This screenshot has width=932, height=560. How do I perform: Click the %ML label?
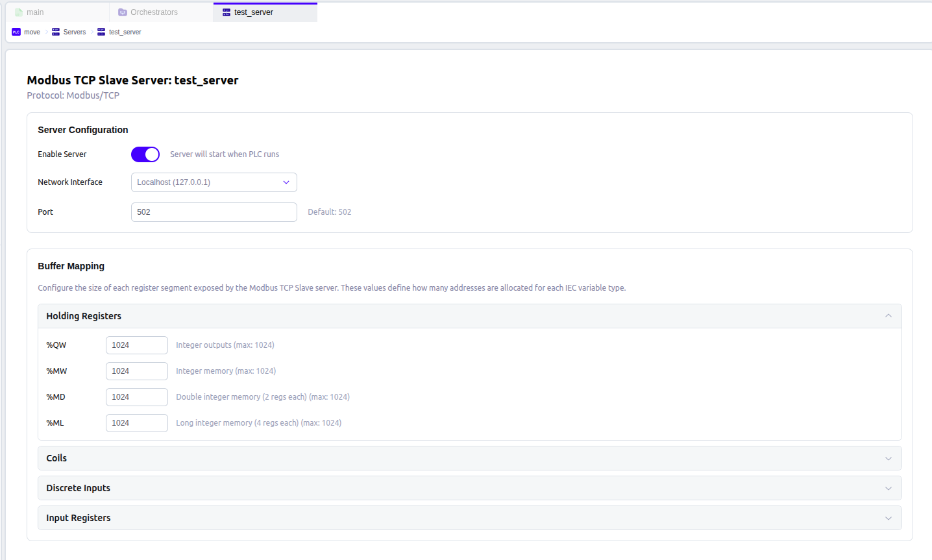click(55, 423)
